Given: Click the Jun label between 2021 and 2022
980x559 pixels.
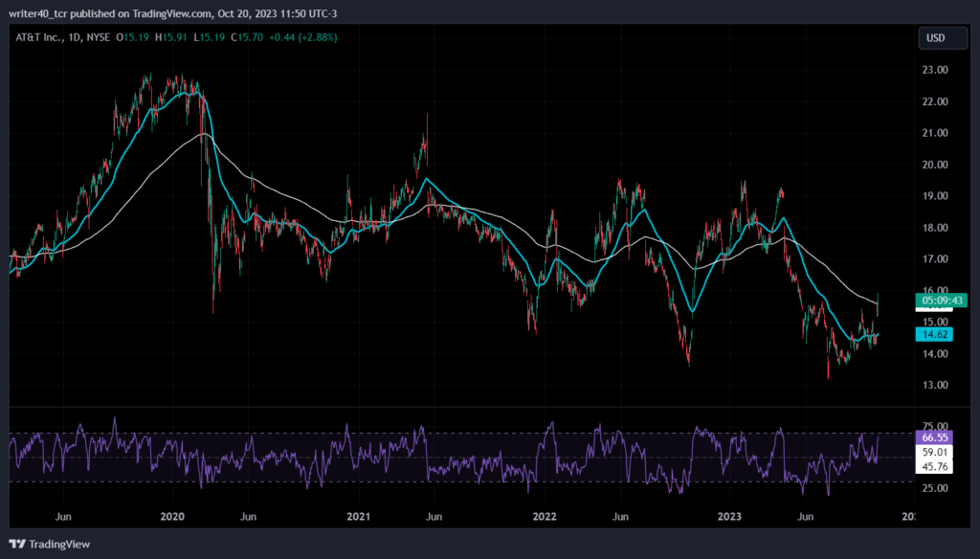Looking at the screenshot, I should coord(434,517).
